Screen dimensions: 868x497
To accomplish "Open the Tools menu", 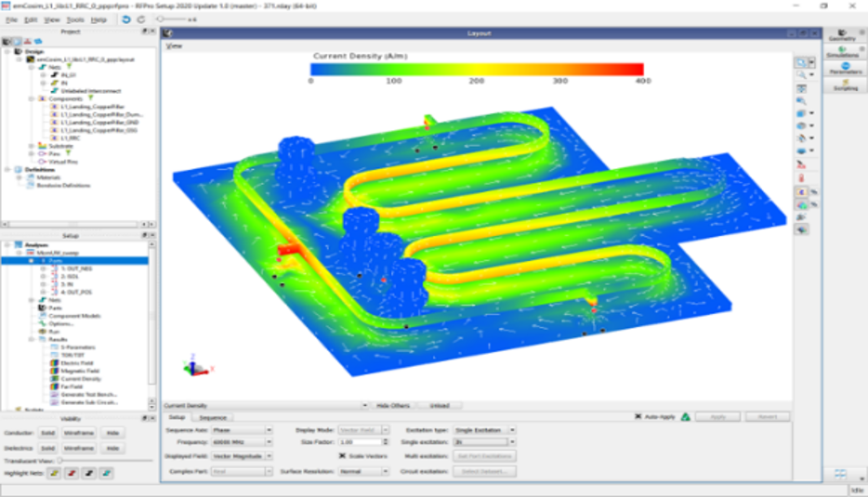I will tap(75, 19).
